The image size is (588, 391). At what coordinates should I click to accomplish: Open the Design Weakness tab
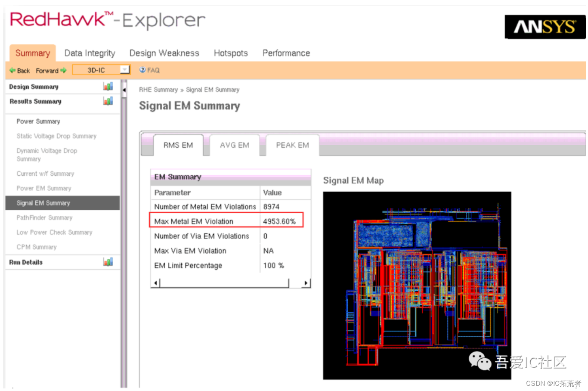pos(164,53)
